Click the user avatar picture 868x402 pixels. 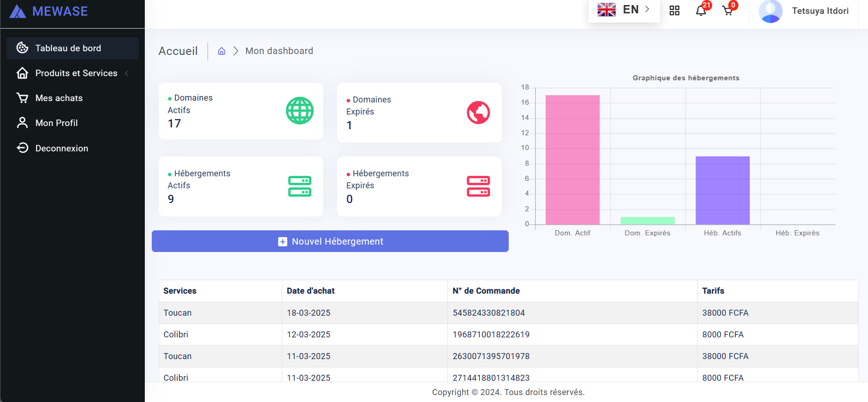[770, 11]
